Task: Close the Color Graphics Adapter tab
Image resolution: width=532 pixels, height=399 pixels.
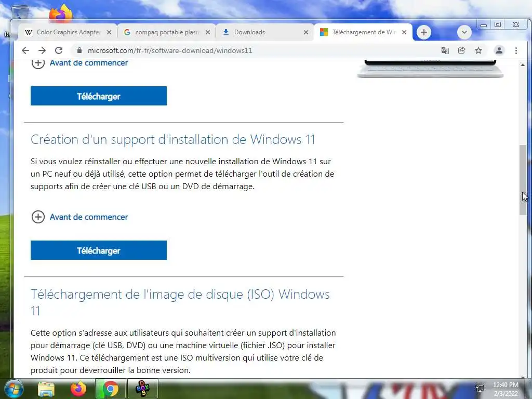Action: [x=109, y=32]
